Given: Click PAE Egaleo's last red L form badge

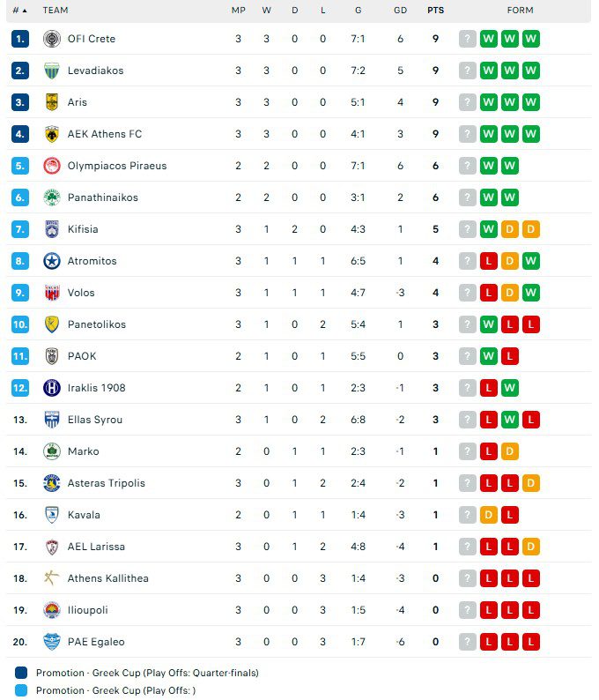Looking at the screenshot, I should point(531,642).
